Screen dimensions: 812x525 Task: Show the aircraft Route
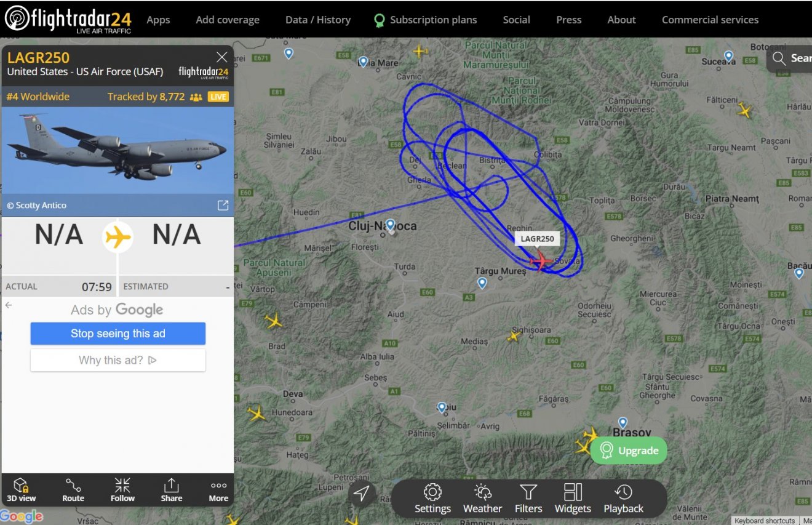73,490
